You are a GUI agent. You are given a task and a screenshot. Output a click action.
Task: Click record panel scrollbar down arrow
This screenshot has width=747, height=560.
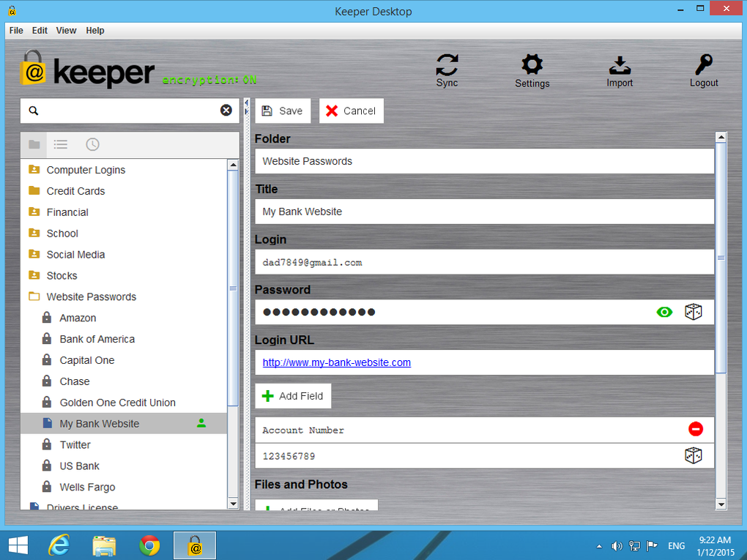(x=721, y=504)
